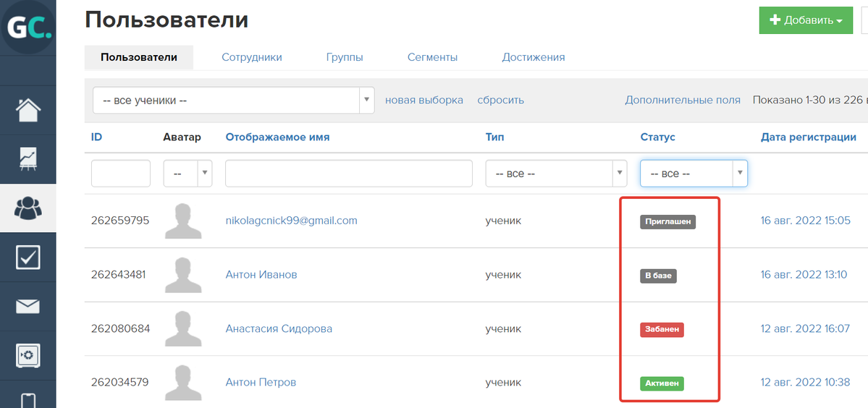Open the '-- все ученики --' segment dropdown
The image size is (868, 408).
[234, 101]
